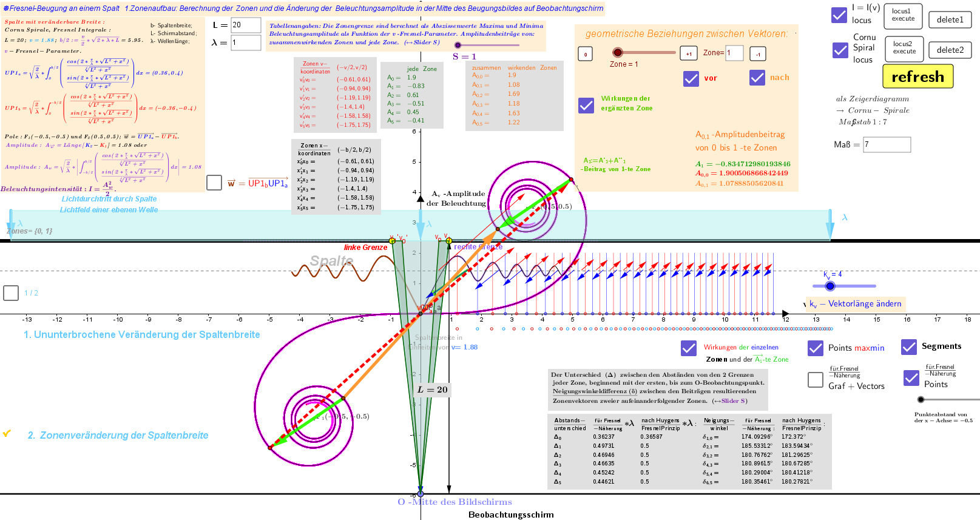Focus the L = 20 input field

[246, 25]
